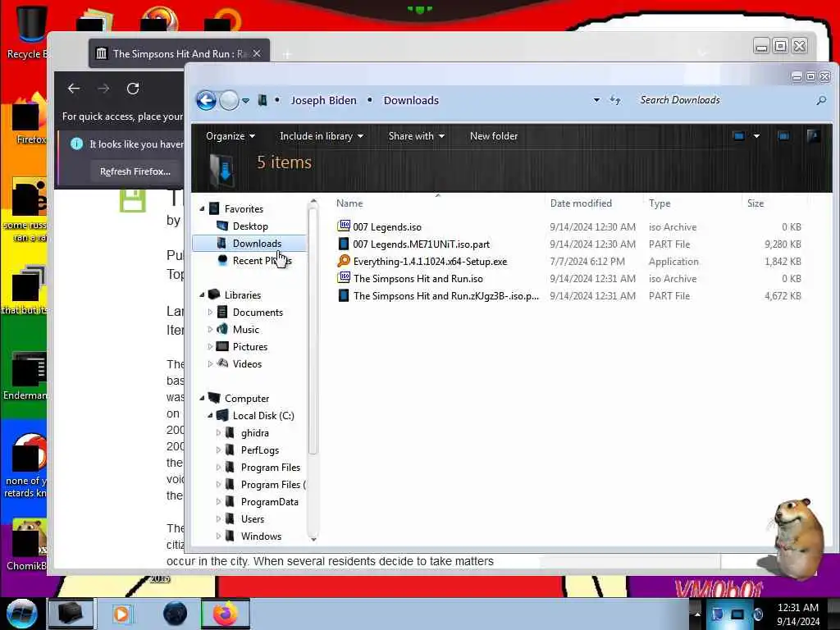Open the Share with menu
This screenshot has width=840, height=630.
pos(416,136)
